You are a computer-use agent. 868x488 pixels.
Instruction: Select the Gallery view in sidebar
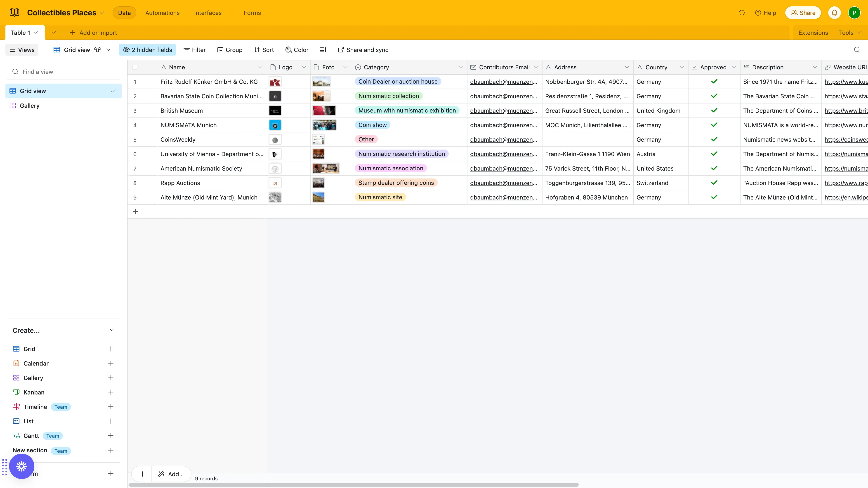click(x=63, y=106)
